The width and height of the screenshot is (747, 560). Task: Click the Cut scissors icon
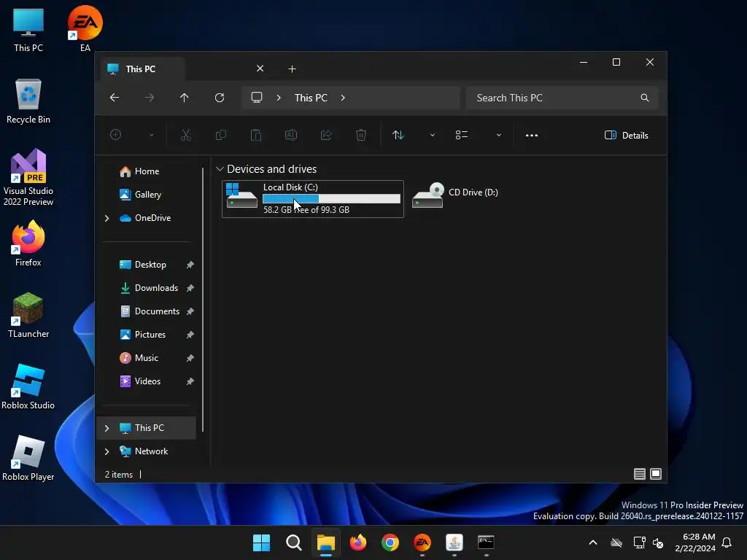(x=186, y=135)
